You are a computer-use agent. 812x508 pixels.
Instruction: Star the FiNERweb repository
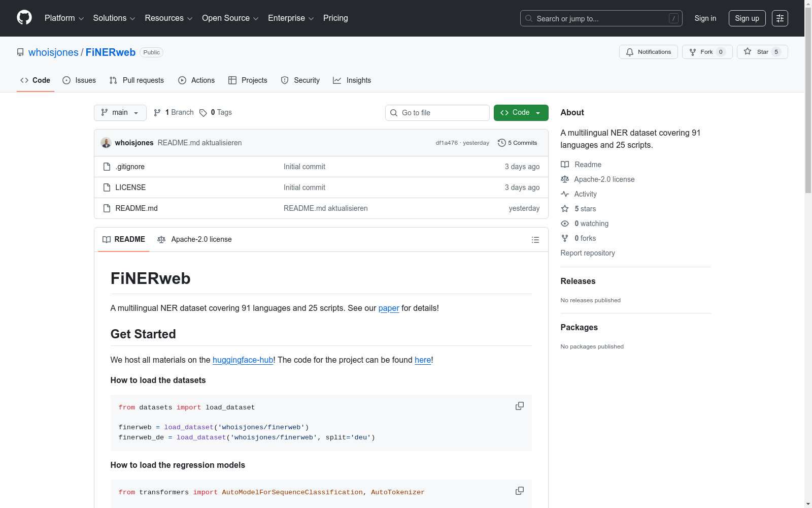point(762,52)
